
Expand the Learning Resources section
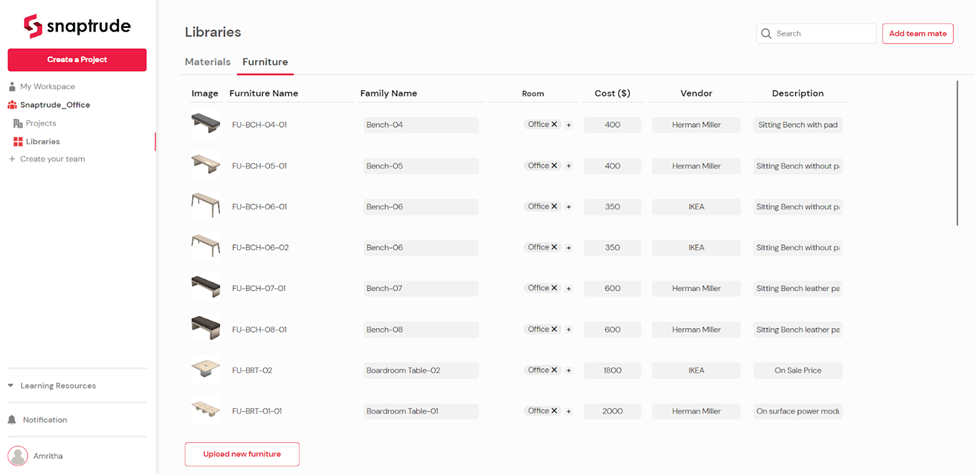[52, 386]
